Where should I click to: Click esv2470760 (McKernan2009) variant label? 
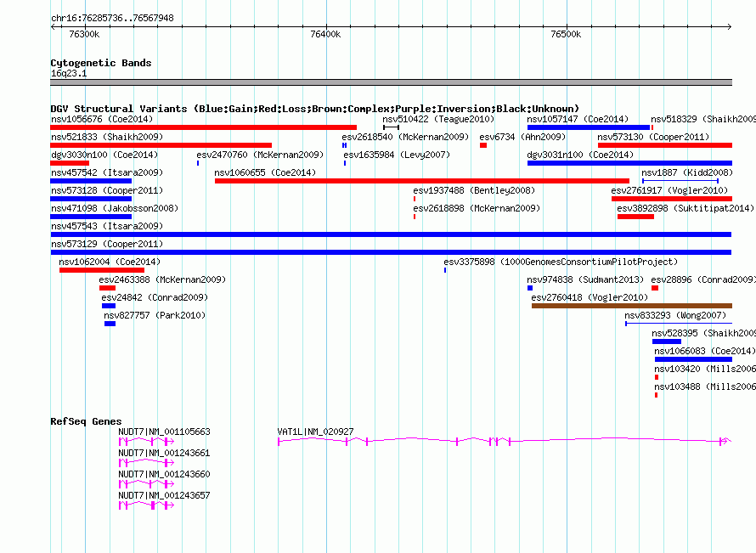click(261, 155)
